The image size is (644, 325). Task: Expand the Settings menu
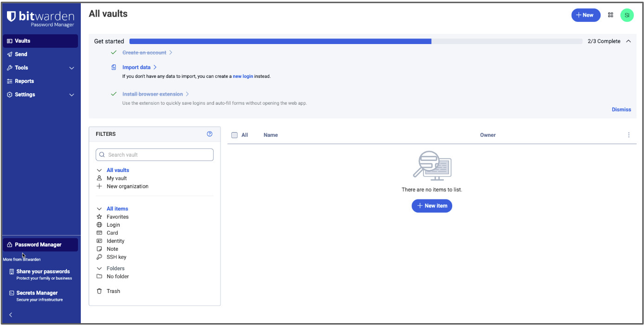pos(22,95)
